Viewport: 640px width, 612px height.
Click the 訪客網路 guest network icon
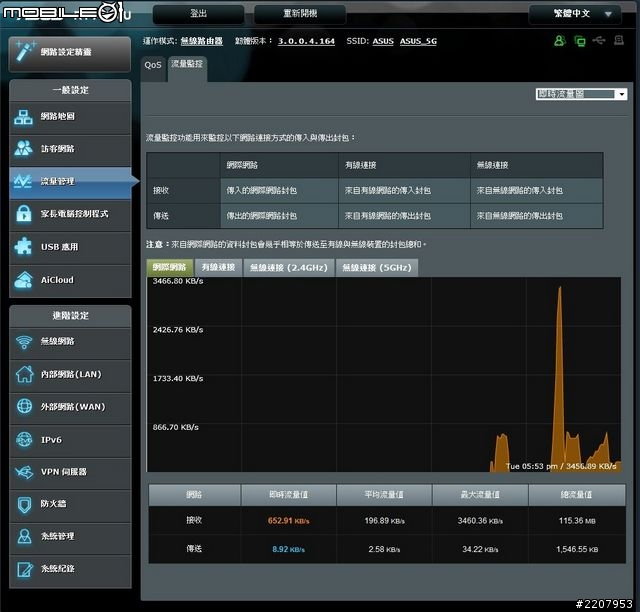(24, 149)
